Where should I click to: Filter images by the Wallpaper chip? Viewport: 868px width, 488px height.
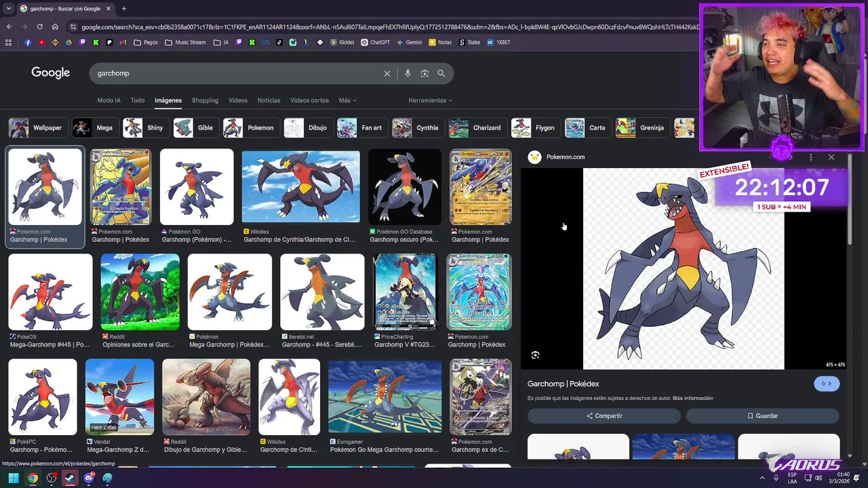38,127
